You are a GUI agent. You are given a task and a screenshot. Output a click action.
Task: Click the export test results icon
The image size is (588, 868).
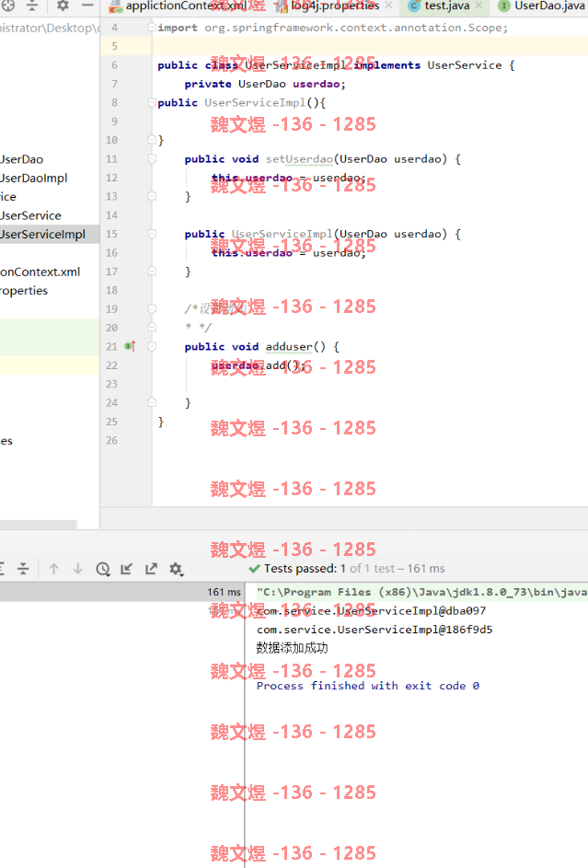coord(151,569)
